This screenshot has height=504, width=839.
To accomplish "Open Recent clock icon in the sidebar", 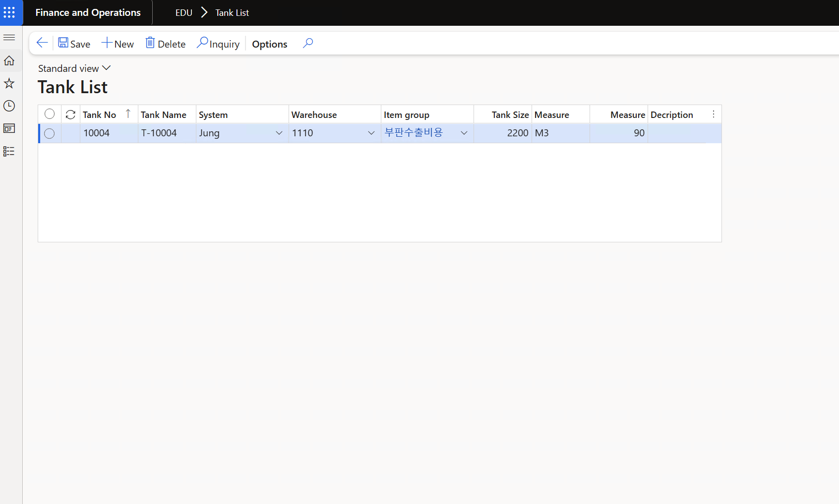I will point(9,106).
